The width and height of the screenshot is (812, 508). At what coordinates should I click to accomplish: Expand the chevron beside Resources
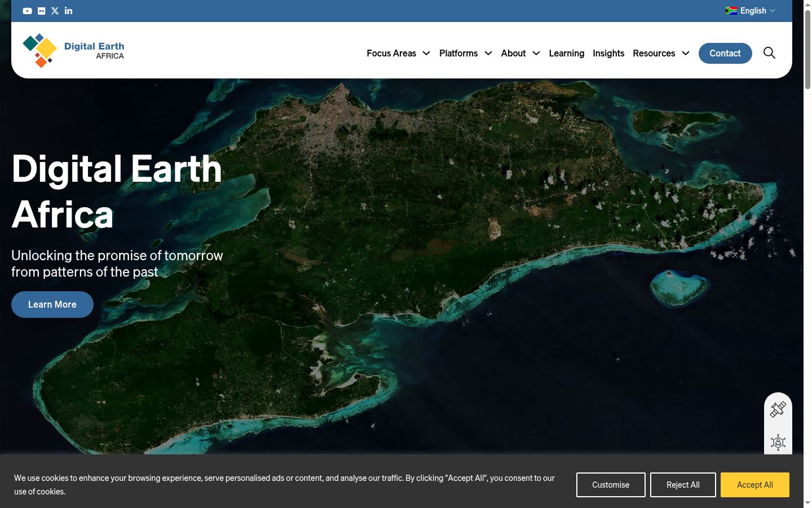(x=686, y=53)
